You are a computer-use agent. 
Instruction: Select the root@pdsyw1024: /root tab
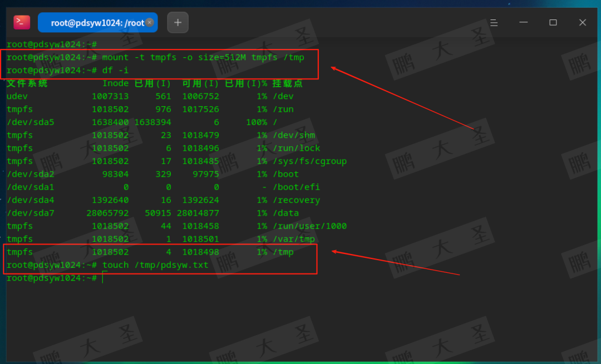click(98, 23)
